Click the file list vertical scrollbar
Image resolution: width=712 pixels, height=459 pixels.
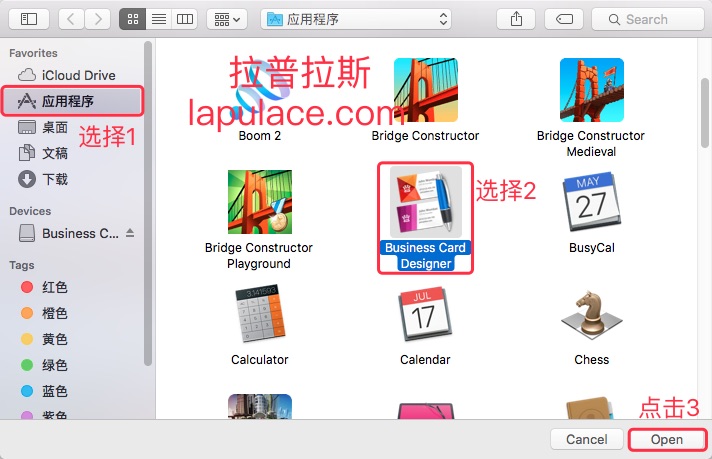[x=705, y=113]
